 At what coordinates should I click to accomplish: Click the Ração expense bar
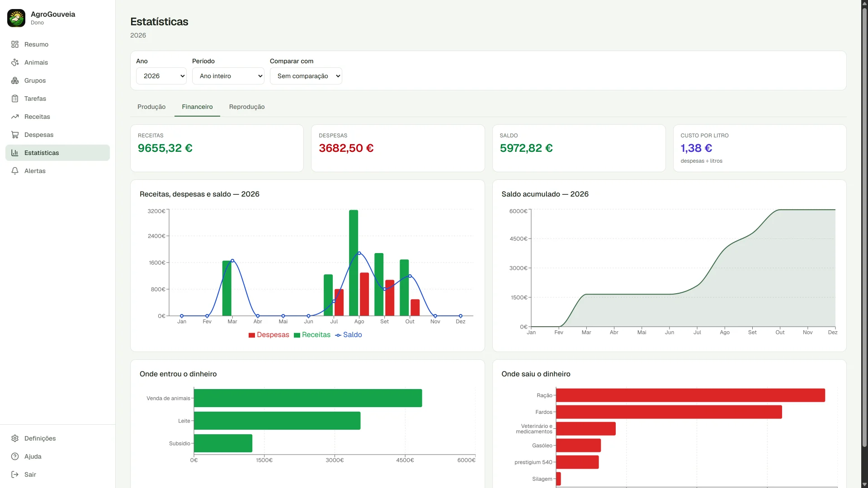click(x=690, y=395)
